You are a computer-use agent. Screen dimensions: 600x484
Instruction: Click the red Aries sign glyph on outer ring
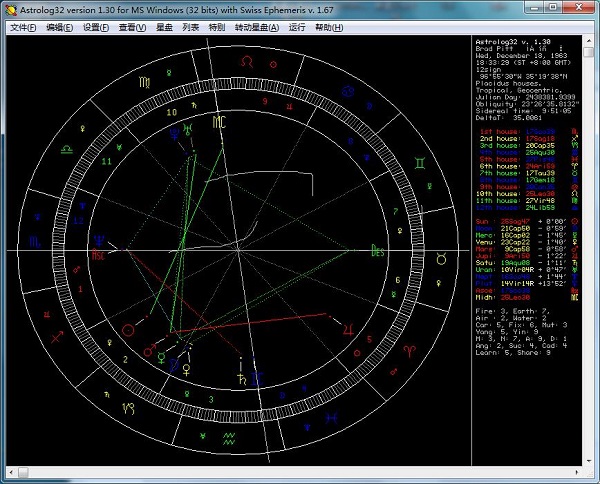pos(409,350)
